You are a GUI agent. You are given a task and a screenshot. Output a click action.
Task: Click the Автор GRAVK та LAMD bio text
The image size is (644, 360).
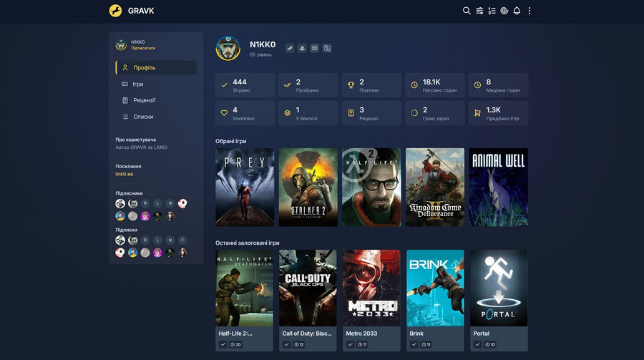141,147
